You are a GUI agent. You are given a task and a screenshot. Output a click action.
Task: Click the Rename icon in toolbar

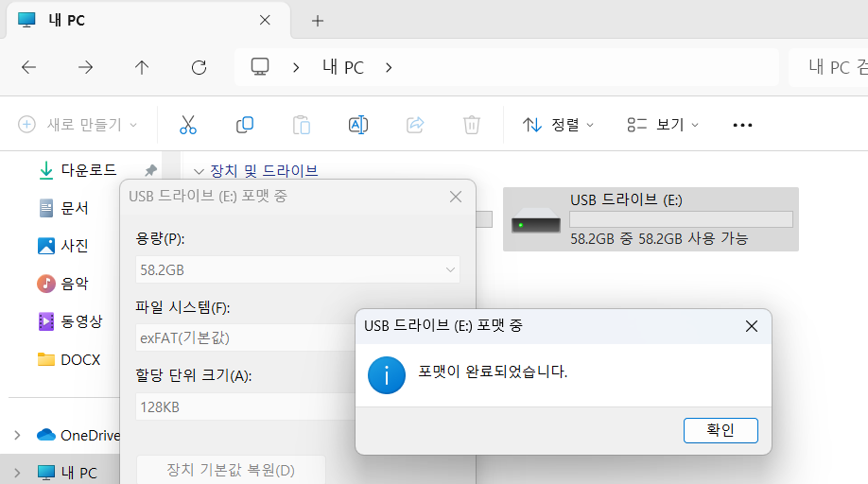point(358,125)
